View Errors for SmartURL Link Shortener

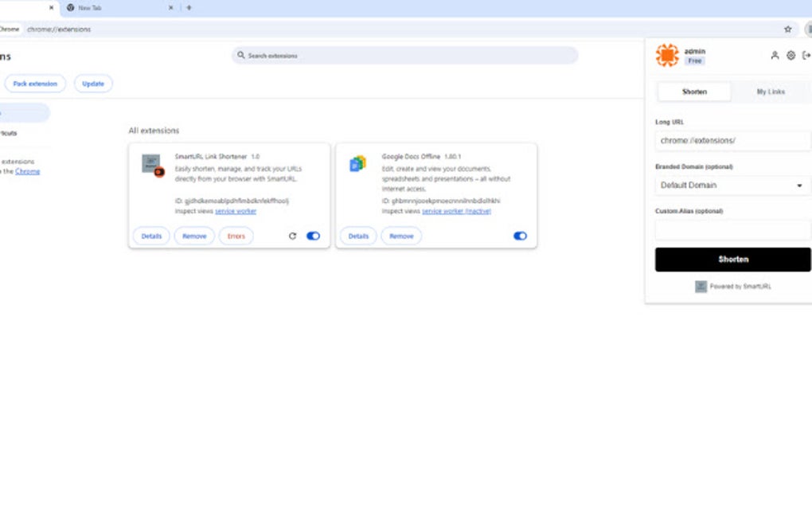coord(236,236)
